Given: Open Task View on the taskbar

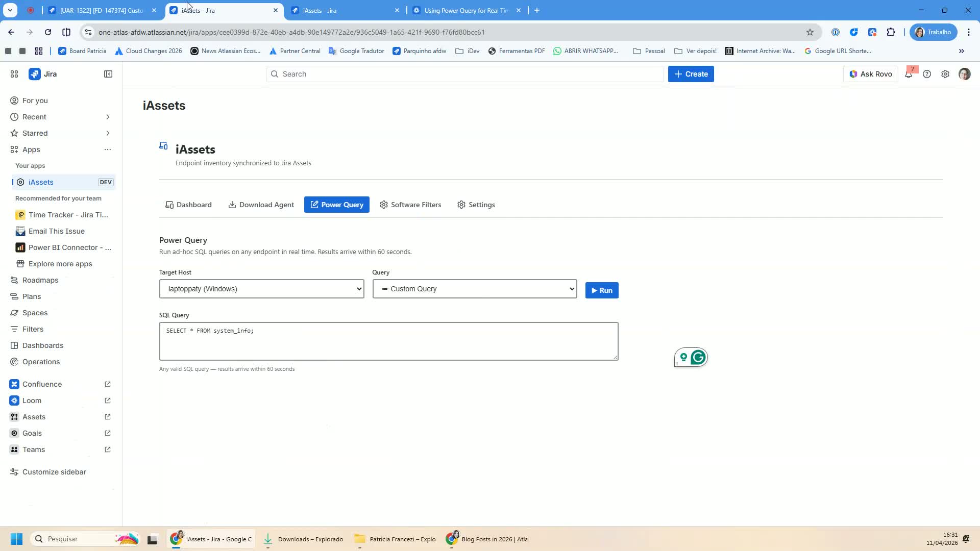Looking at the screenshot, I should (x=152, y=539).
